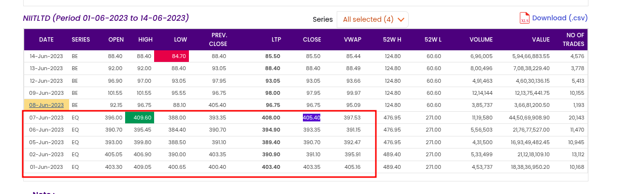
Task: Click the PREV. CLOSE column header
Action: click(x=218, y=40)
